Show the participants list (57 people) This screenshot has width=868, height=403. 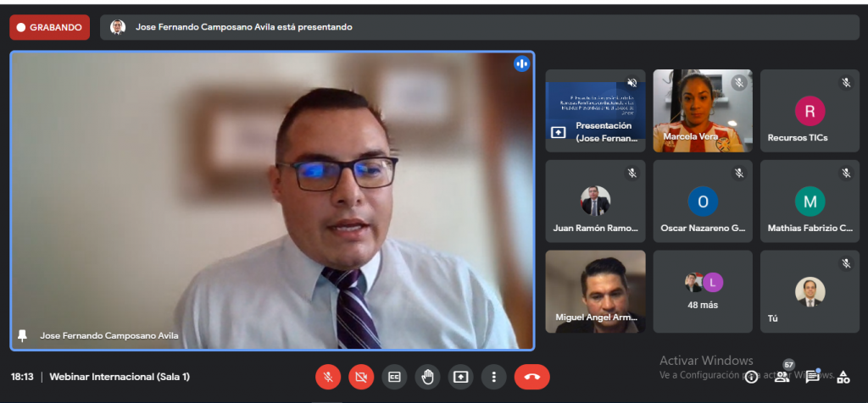pyautogui.click(x=782, y=376)
